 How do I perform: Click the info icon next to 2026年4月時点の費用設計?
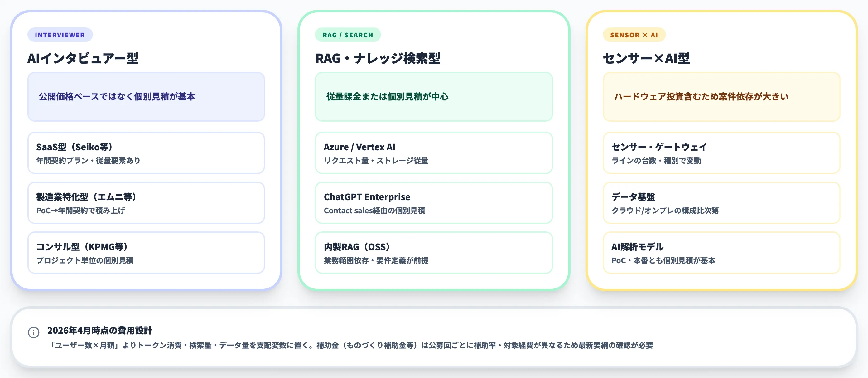point(33,332)
